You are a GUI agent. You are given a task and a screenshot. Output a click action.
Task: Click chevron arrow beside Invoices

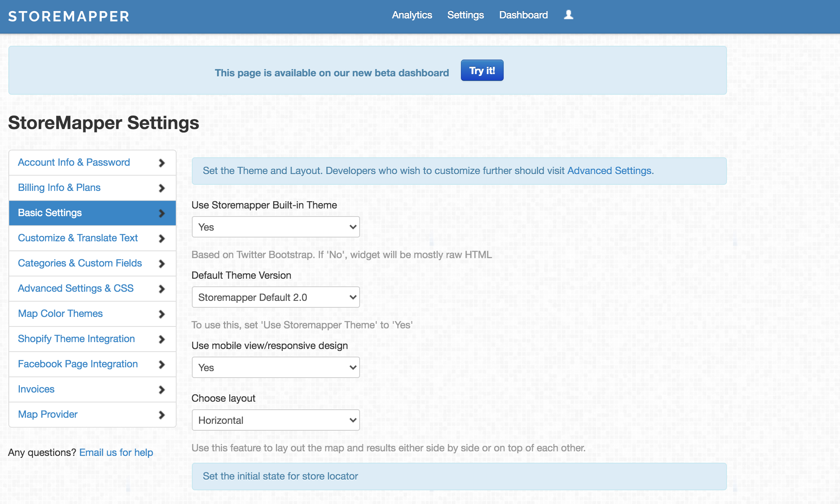(x=162, y=390)
